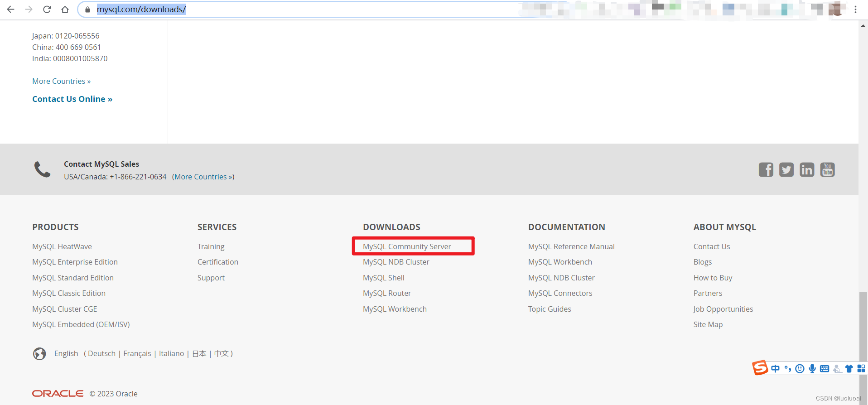
Task: Open MySQL Router download link
Action: point(387,293)
